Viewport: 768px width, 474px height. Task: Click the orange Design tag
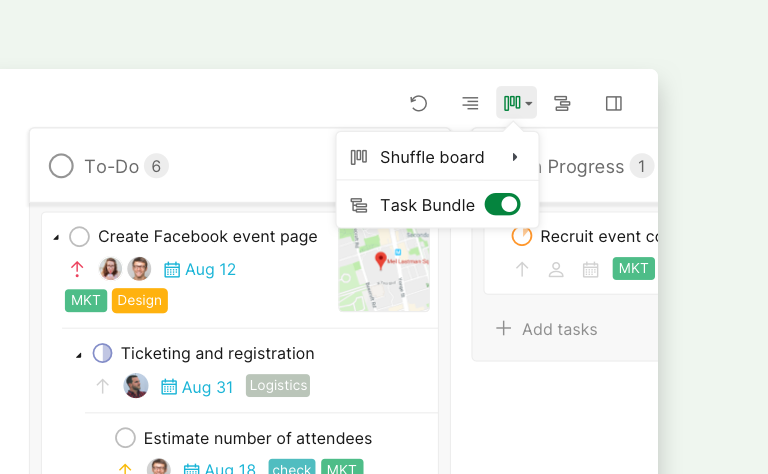[x=140, y=300]
